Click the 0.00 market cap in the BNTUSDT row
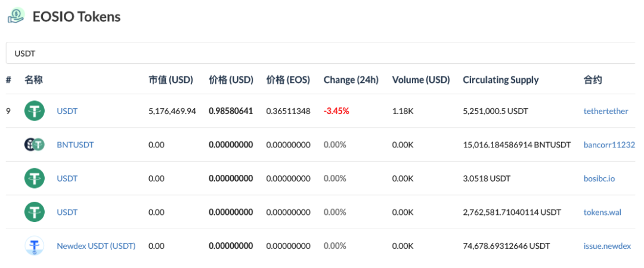The image size is (644, 268). 156,144
